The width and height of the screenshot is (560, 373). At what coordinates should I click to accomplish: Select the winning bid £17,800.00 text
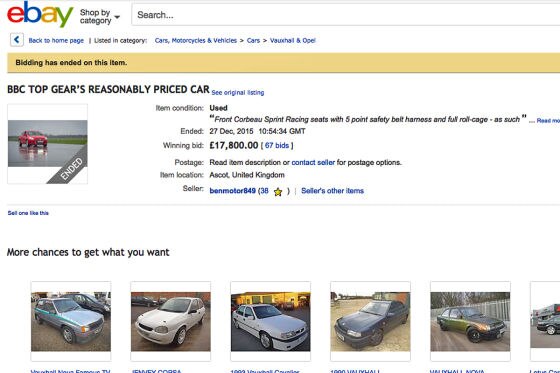tap(234, 145)
